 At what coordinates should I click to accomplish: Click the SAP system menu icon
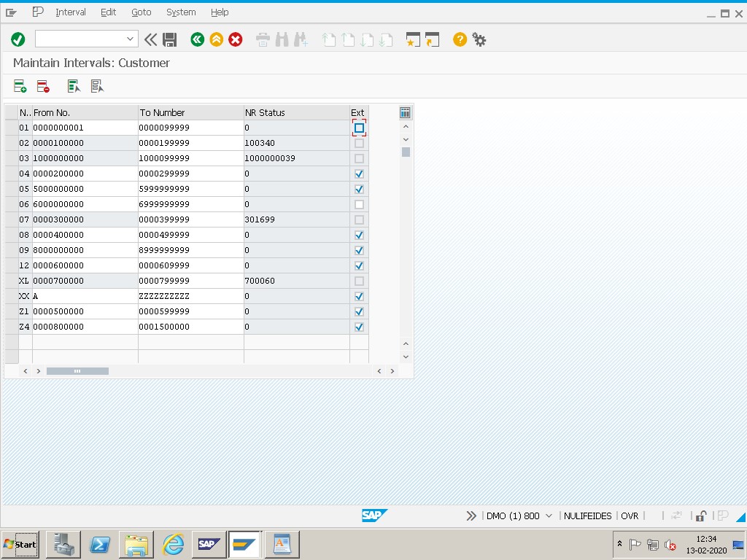pyautogui.click(x=11, y=13)
